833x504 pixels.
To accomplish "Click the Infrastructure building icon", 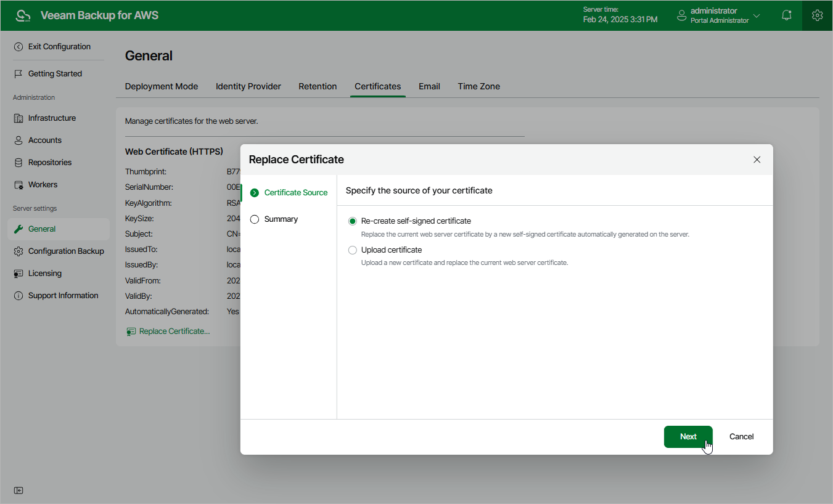I will 18,118.
